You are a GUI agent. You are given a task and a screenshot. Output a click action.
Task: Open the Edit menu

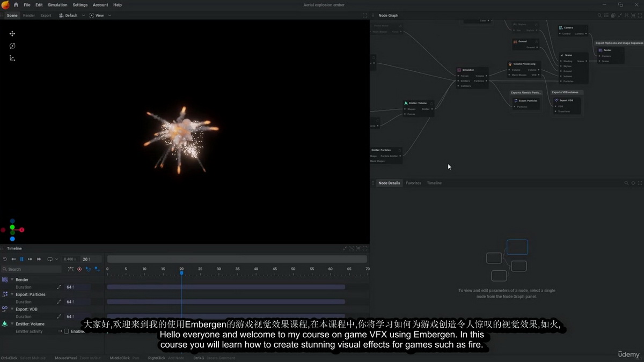click(39, 5)
